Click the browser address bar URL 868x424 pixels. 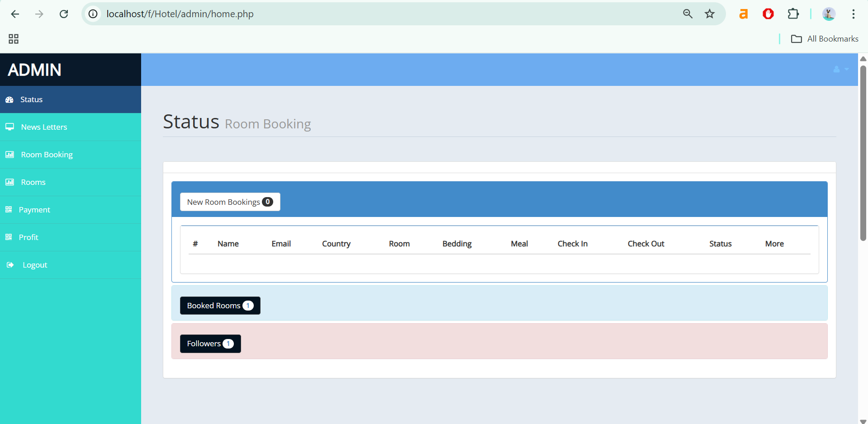pyautogui.click(x=180, y=14)
